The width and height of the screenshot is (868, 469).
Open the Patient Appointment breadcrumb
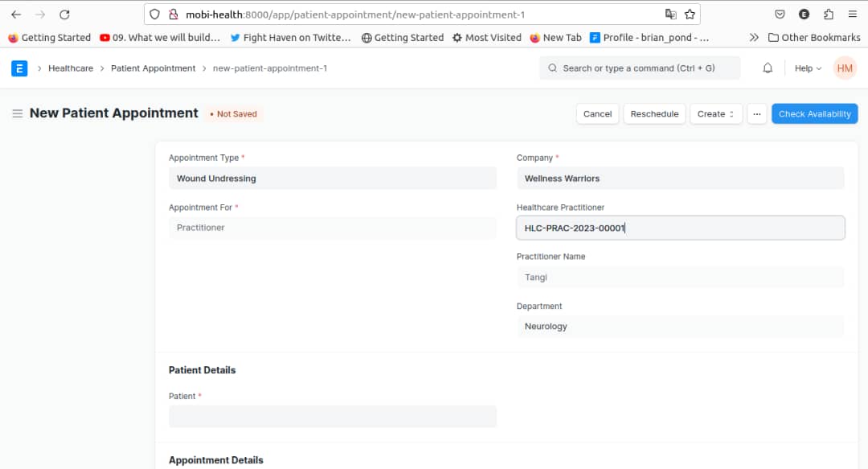(153, 68)
